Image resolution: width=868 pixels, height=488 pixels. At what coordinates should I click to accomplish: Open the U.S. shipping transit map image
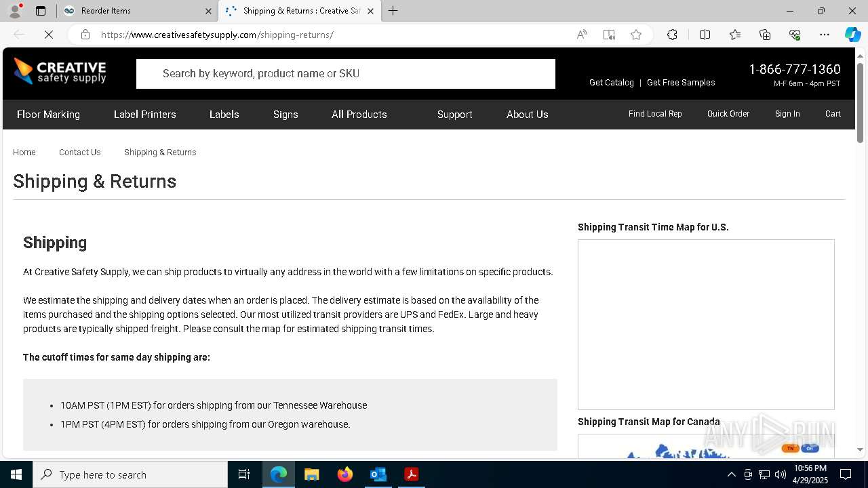(706, 325)
